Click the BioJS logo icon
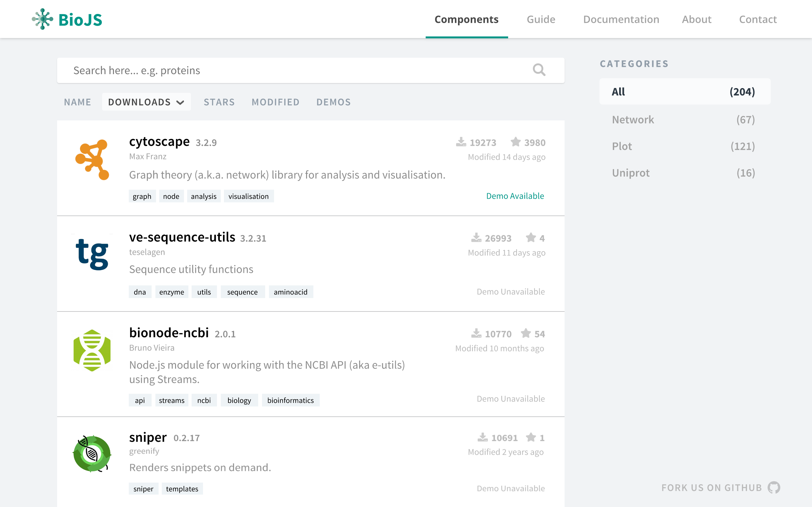Viewport: 812px width, 507px height. (43, 19)
